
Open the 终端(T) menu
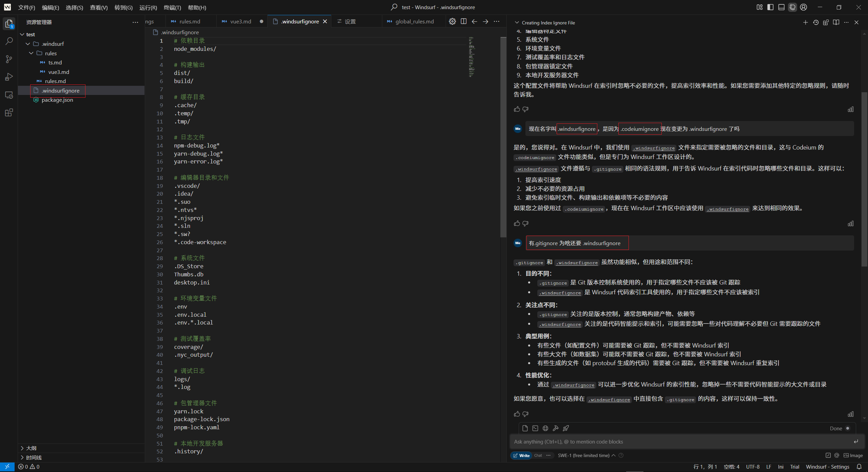[172, 7]
